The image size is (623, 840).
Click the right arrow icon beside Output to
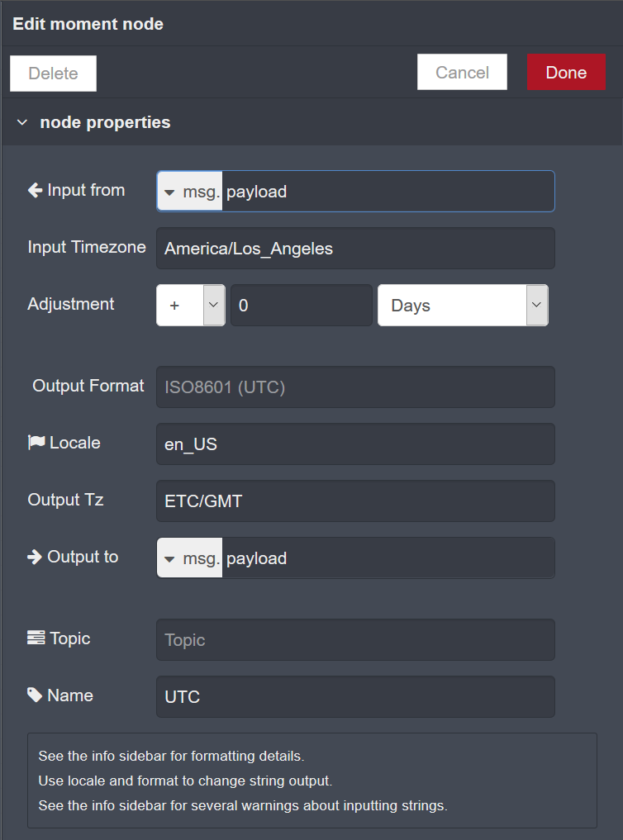(35, 558)
